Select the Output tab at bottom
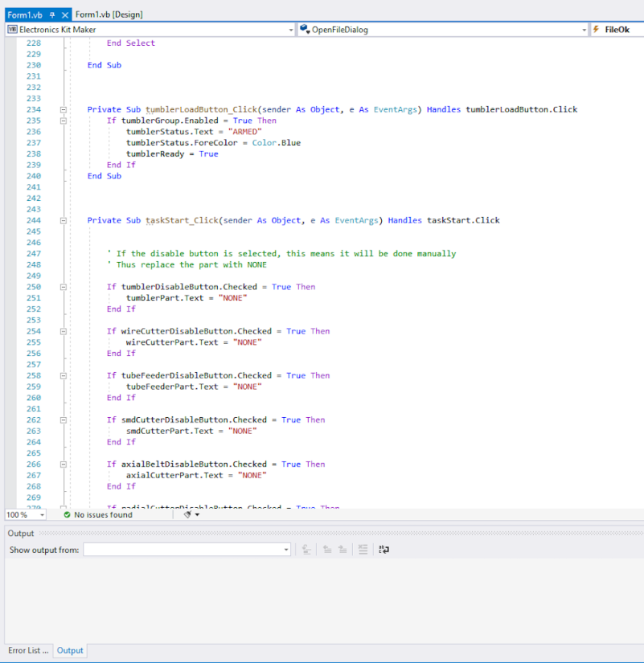Viewport: 644px width, 663px height. click(x=70, y=650)
